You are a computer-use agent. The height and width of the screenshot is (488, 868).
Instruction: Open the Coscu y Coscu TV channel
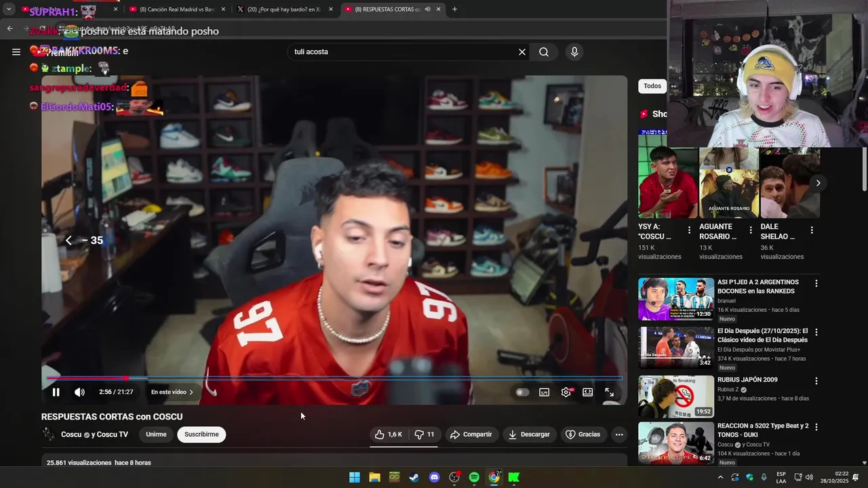coord(94,434)
